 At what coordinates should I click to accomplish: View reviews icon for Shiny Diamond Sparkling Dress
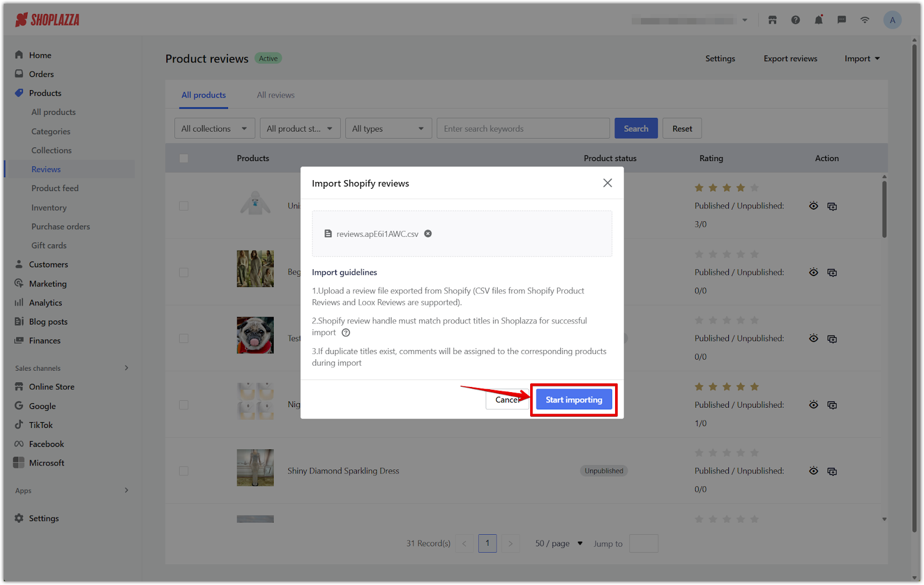coord(814,471)
